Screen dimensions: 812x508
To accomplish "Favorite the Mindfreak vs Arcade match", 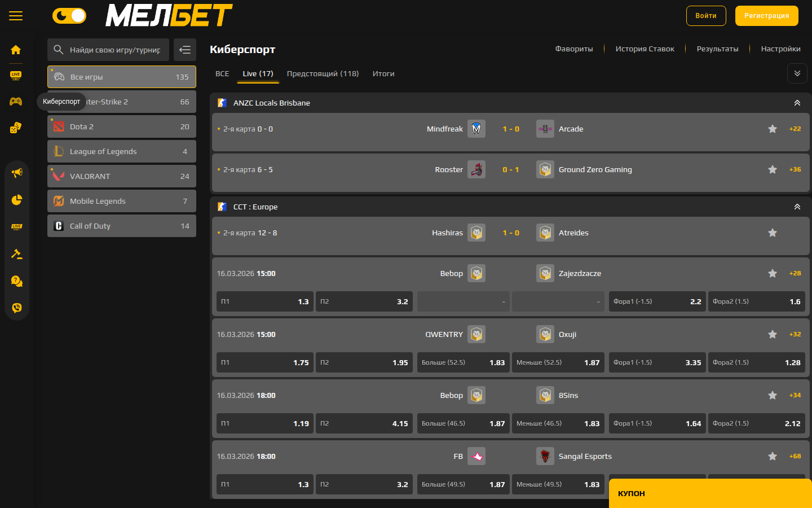I will [773, 129].
